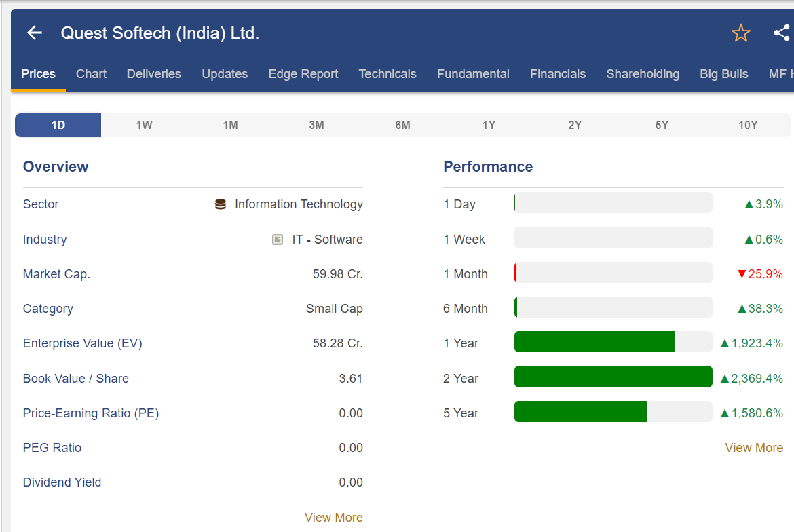794x532 pixels.
Task: Switch to the Edge Report tab
Action: coord(303,74)
